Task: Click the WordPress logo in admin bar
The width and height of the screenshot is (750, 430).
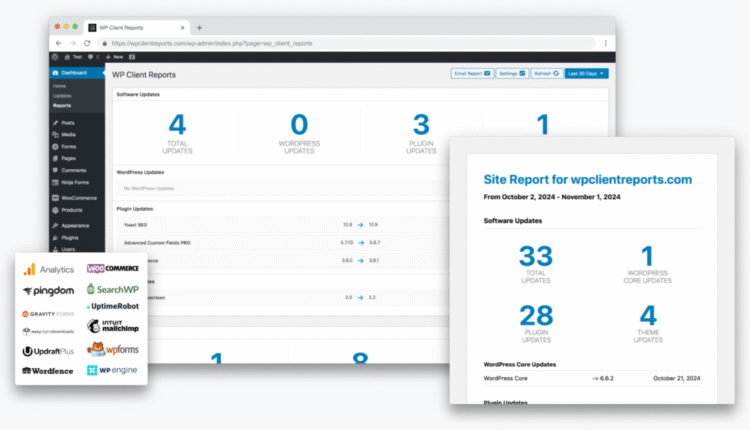Action: coord(55,57)
